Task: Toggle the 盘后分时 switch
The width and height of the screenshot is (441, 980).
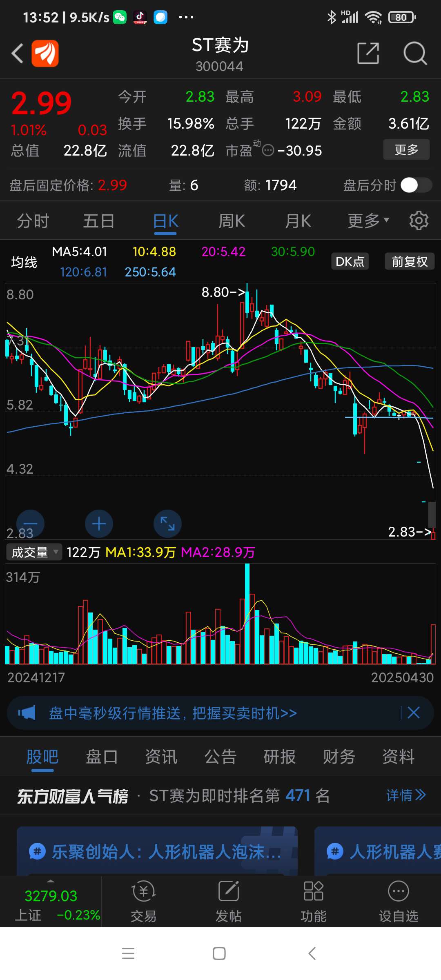Action: 416,185
